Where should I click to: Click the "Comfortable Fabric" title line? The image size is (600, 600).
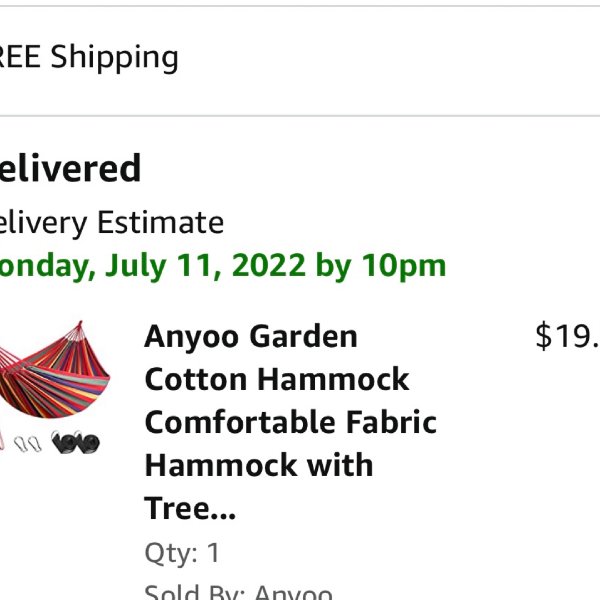coord(291,422)
